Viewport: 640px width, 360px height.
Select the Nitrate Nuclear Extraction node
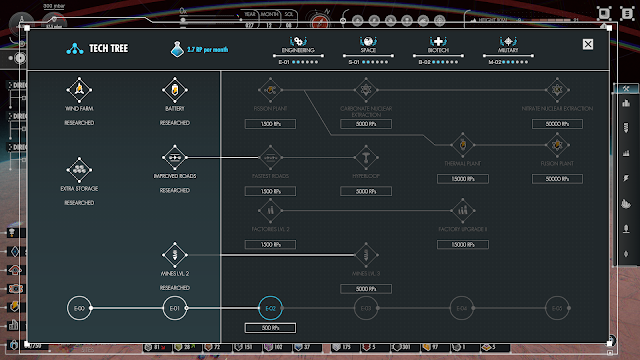[557, 90]
